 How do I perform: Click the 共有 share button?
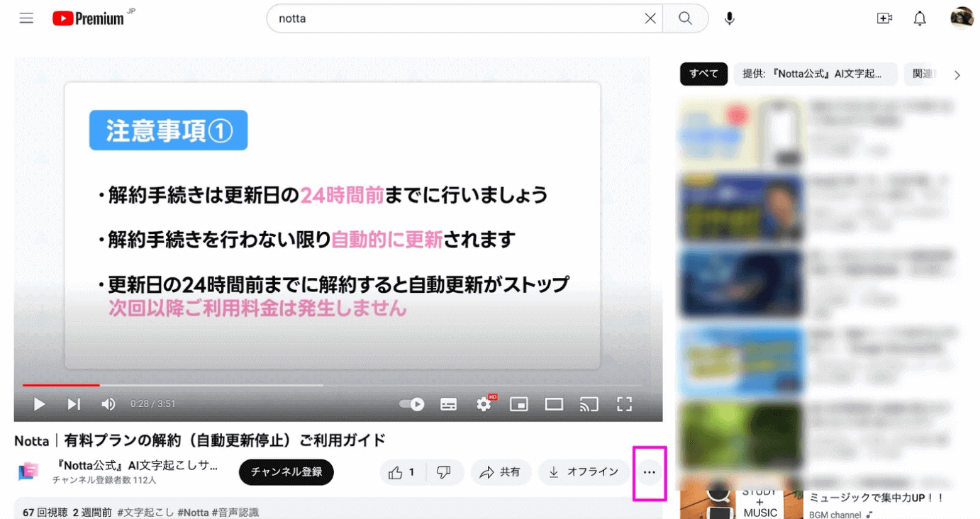pos(501,472)
